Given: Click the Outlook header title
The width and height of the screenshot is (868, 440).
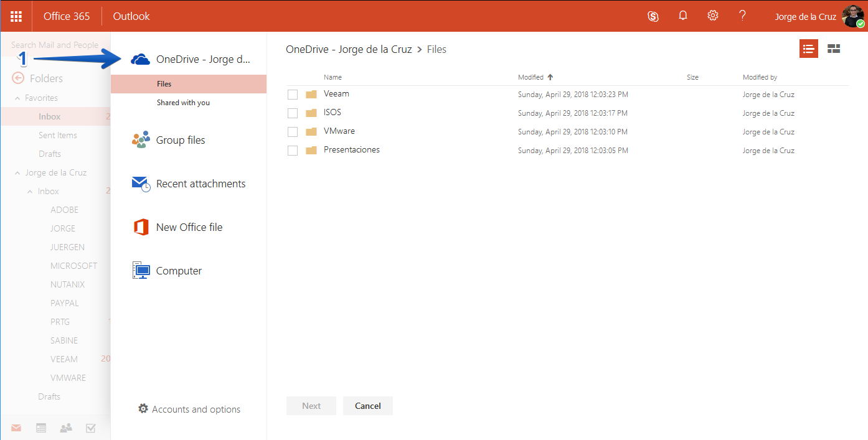Looking at the screenshot, I should click(x=131, y=16).
